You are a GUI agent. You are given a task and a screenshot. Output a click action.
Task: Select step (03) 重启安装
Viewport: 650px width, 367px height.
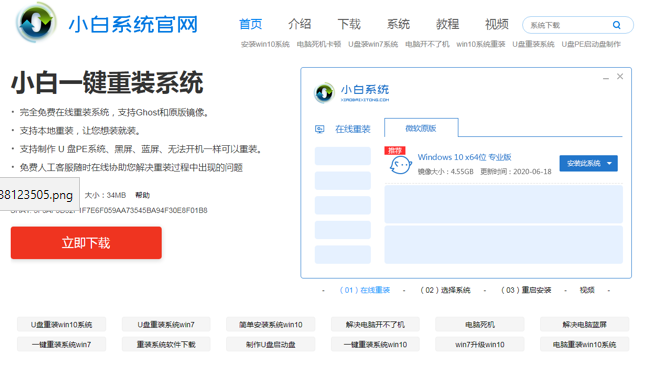(x=526, y=290)
